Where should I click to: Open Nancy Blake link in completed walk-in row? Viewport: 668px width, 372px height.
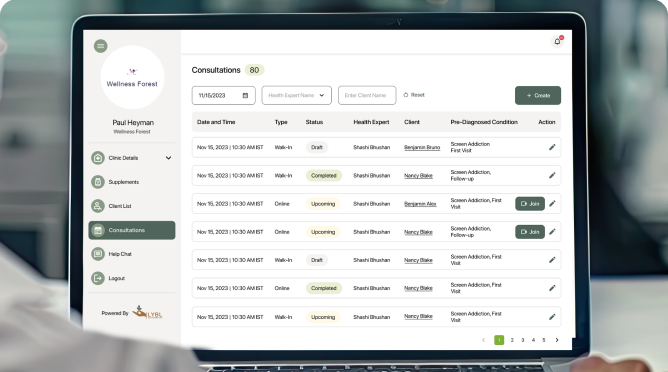pyautogui.click(x=418, y=176)
